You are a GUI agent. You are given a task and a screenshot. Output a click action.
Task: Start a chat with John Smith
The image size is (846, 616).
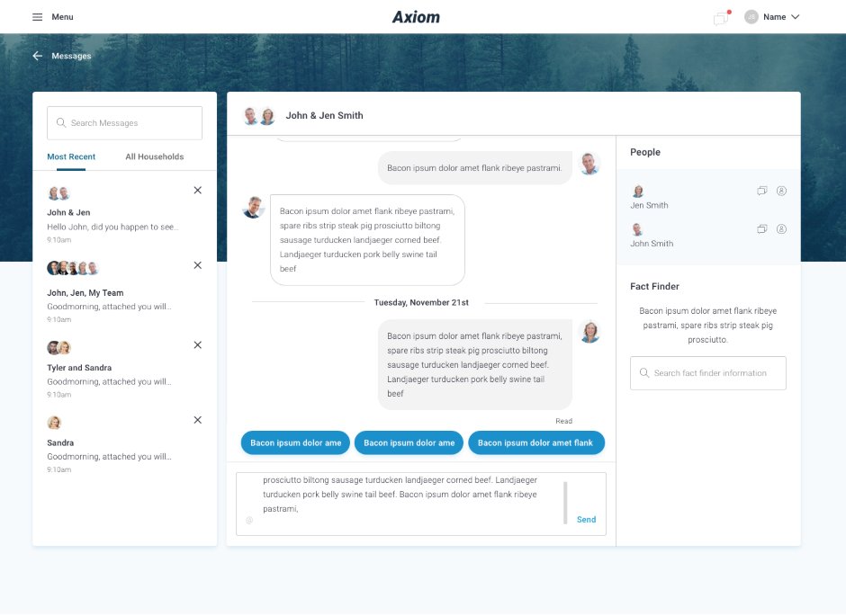pyautogui.click(x=762, y=229)
